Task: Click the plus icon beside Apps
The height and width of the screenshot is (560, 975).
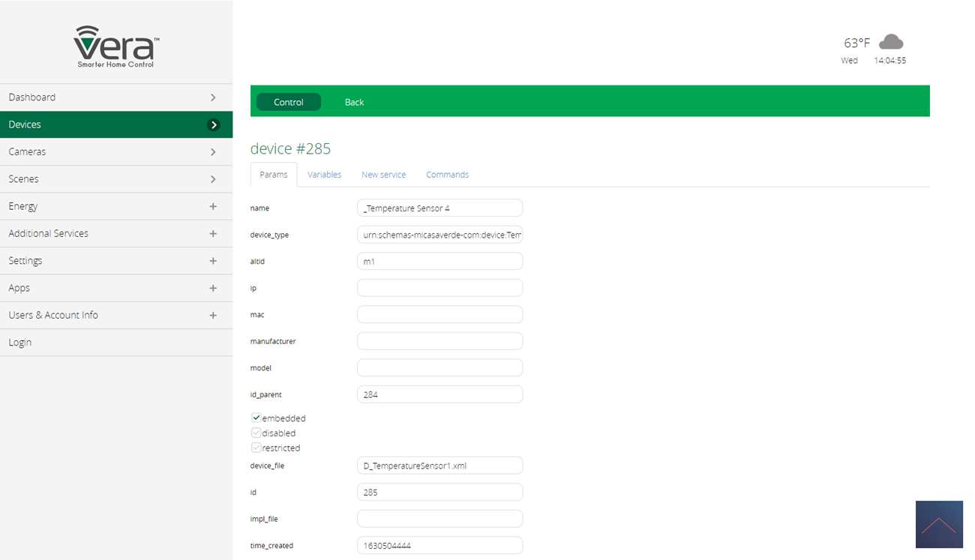Action: pyautogui.click(x=213, y=288)
